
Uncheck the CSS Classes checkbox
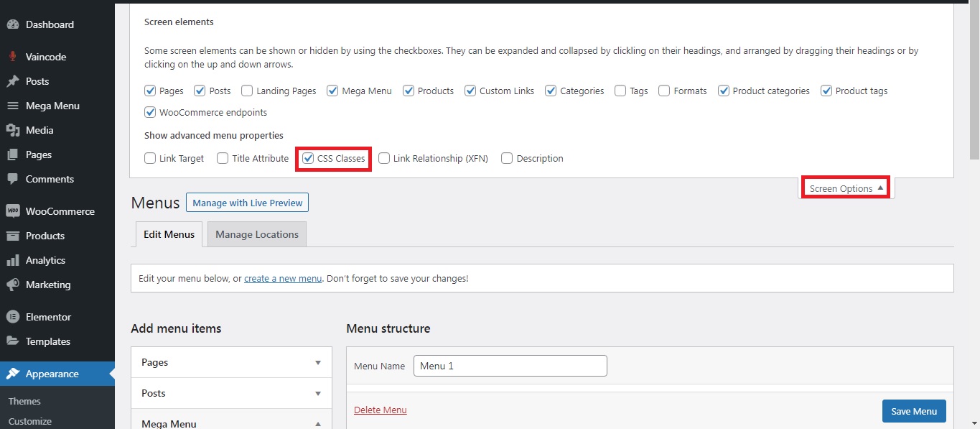point(308,158)
